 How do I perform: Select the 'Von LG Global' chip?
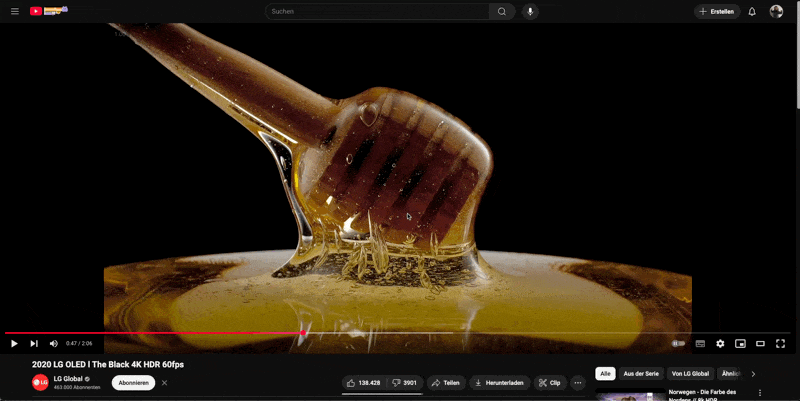click(690, 373)
